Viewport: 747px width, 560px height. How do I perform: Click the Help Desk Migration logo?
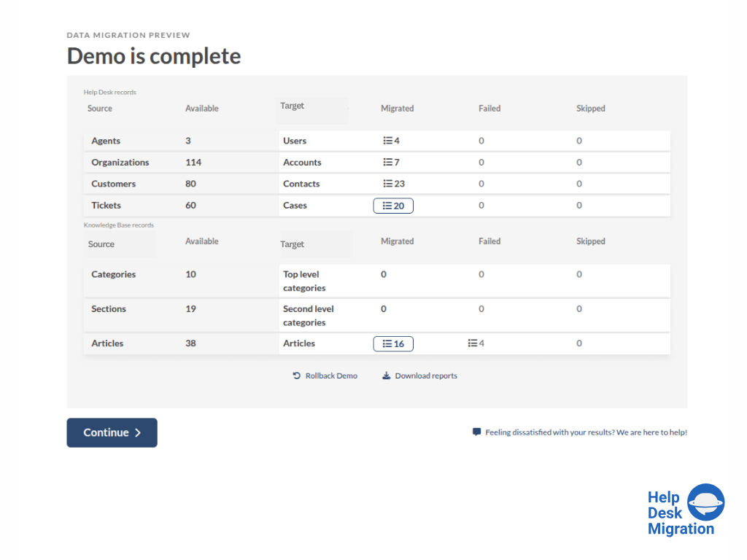(x=685, y=510)
